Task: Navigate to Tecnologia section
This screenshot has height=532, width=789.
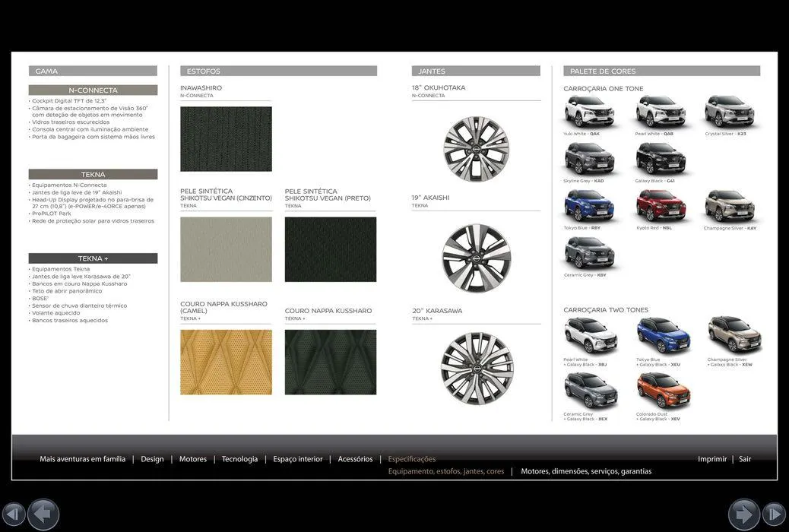Action: (239, 459)
